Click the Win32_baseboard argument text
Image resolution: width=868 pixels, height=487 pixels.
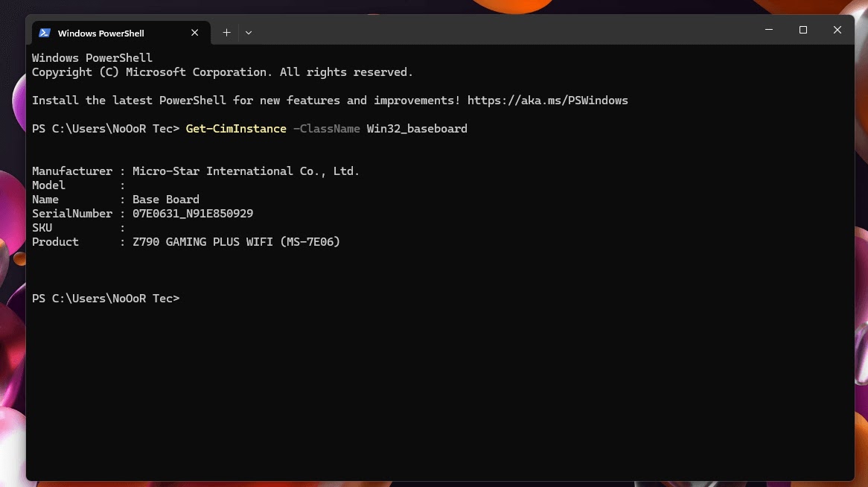(417, 129)
